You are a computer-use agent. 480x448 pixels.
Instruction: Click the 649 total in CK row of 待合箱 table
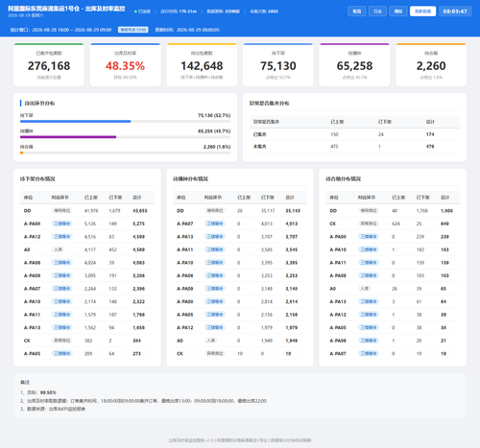444,224
